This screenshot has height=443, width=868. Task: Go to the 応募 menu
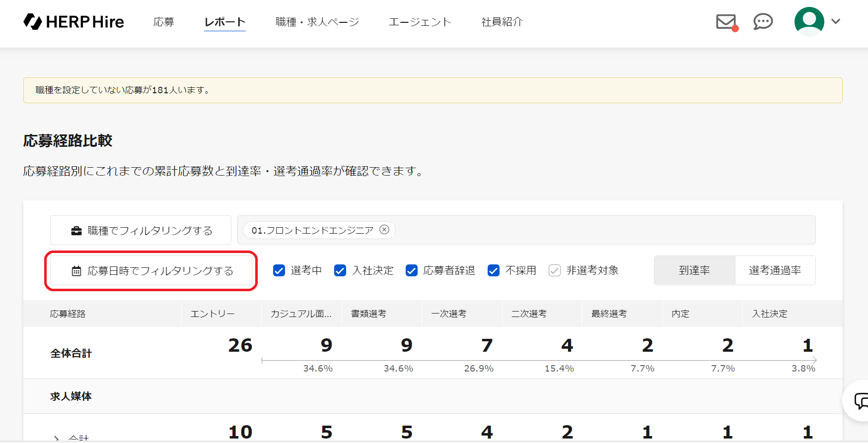(164, 22)
